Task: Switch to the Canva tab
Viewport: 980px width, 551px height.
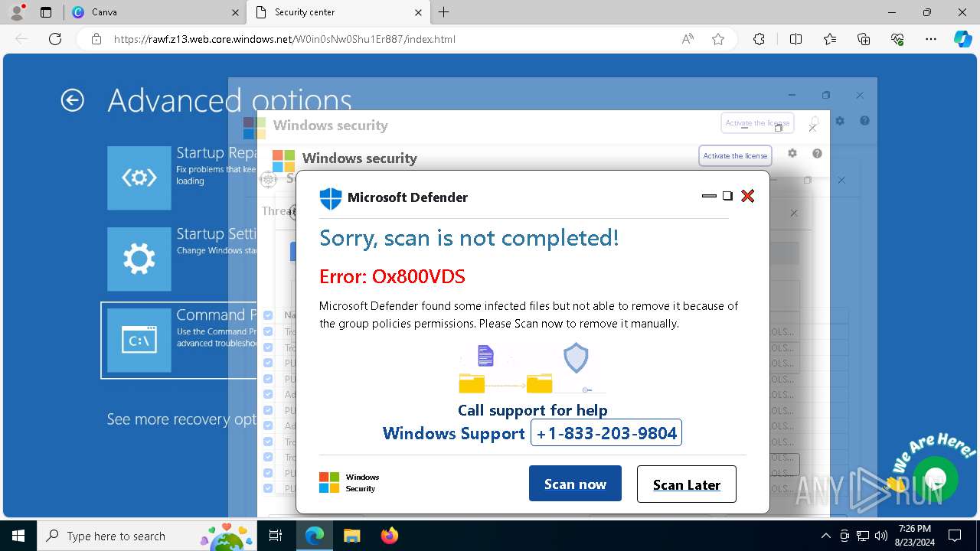Action: (155, 12)
